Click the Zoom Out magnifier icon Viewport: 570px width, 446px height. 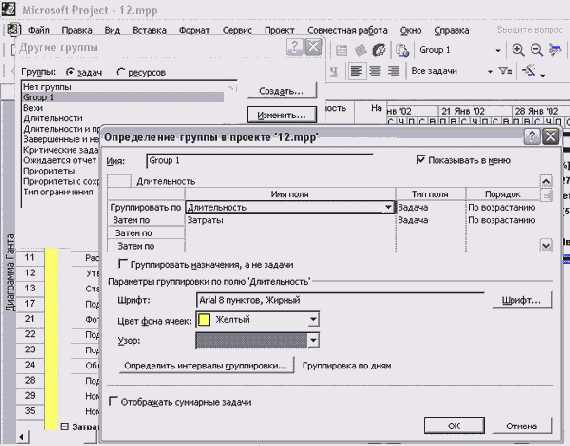point(537,50)
